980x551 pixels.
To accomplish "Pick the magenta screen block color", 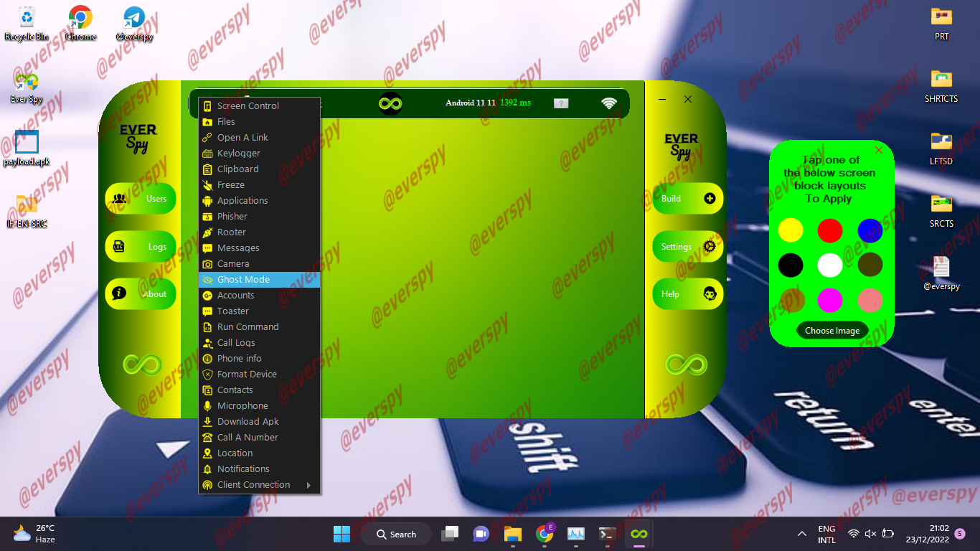I will 830,299.
